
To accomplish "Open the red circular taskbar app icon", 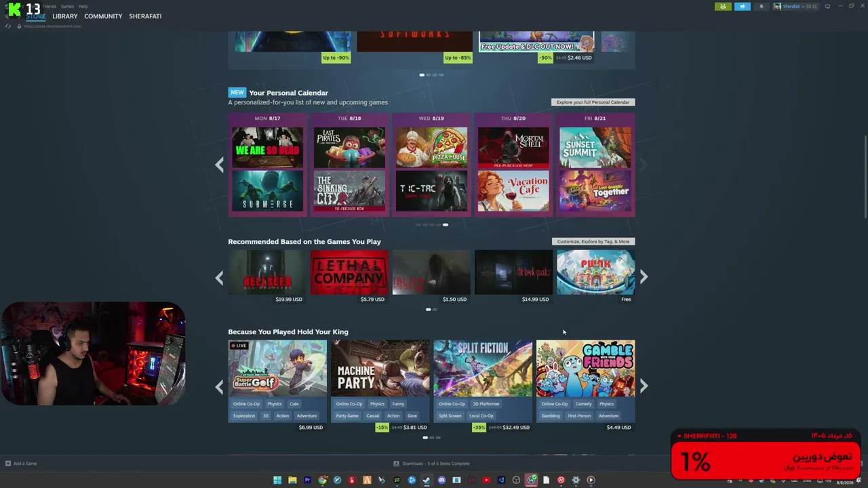I will (561, 480).
